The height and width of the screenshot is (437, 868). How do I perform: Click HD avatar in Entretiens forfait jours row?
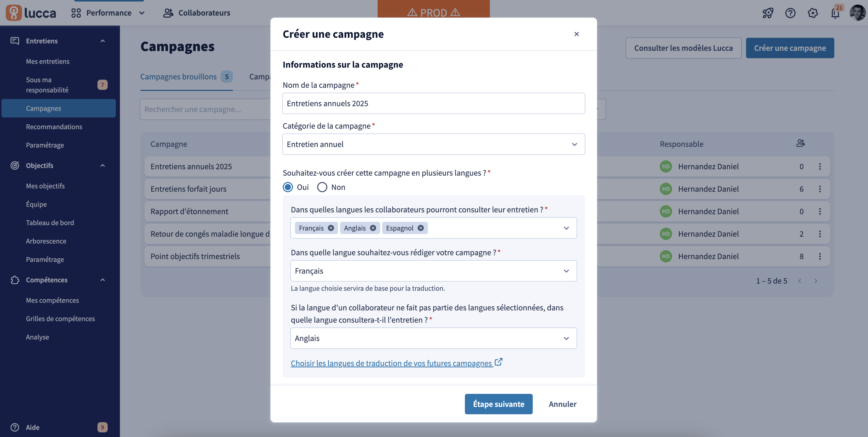665,189
